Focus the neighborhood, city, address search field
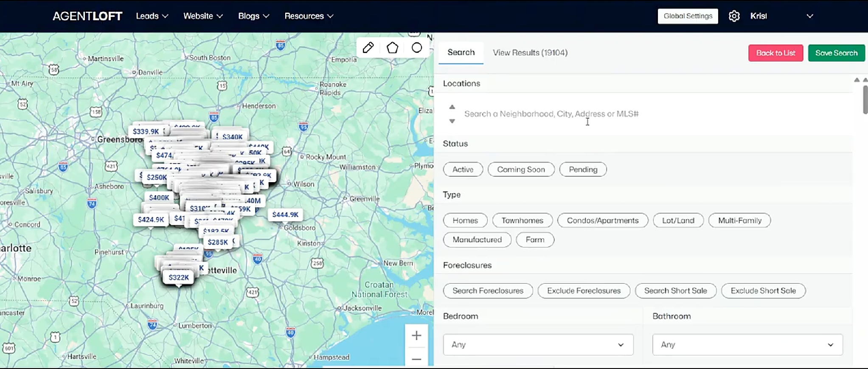The image size is (868, 369). [654, 114]
